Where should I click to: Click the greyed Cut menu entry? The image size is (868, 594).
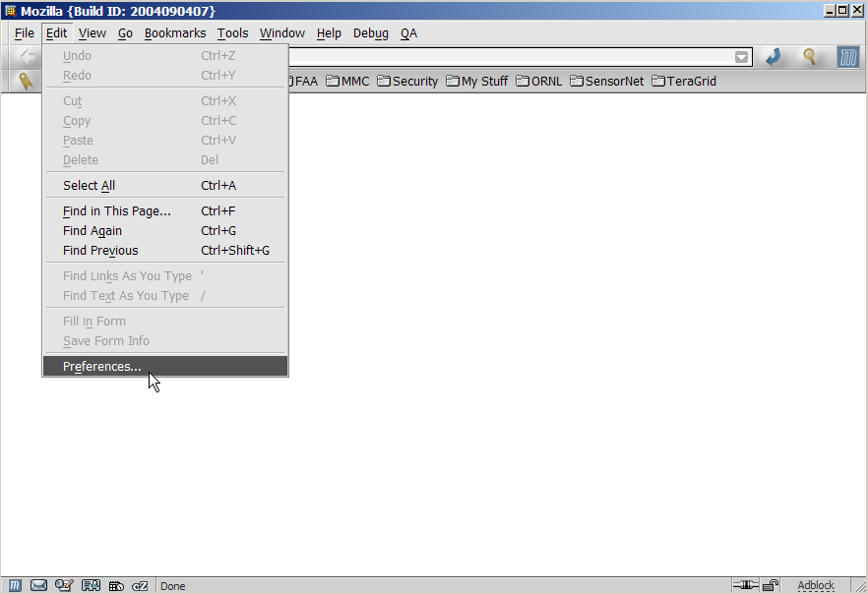165,100
